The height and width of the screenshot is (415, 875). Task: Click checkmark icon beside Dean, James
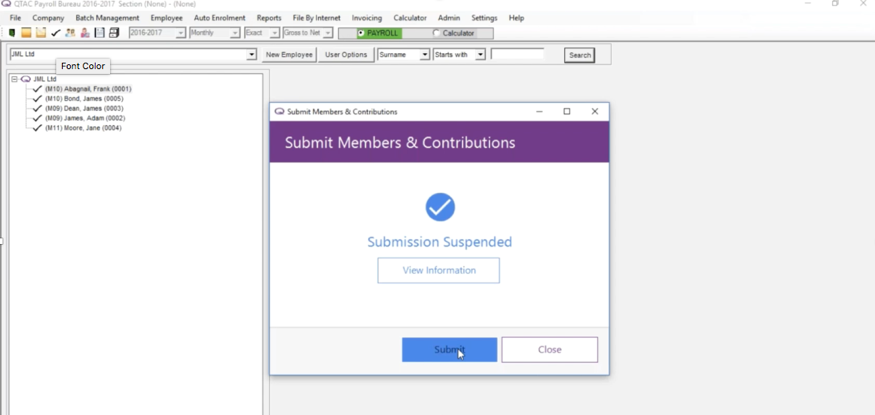click(x=37, y=108)
